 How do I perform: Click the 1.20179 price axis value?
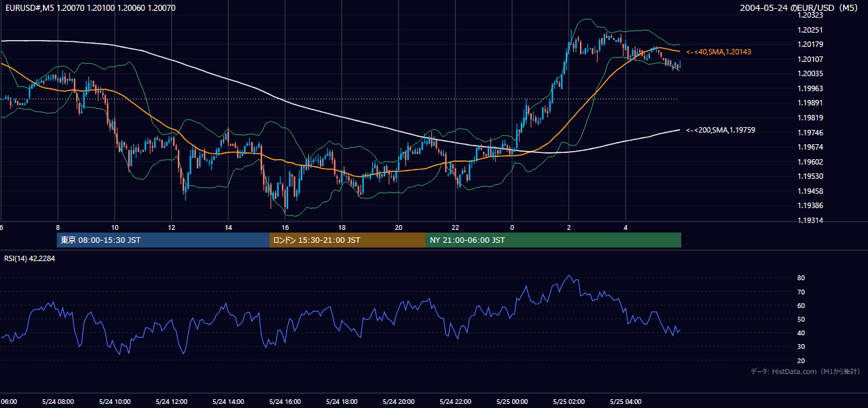tap(810, 44)
